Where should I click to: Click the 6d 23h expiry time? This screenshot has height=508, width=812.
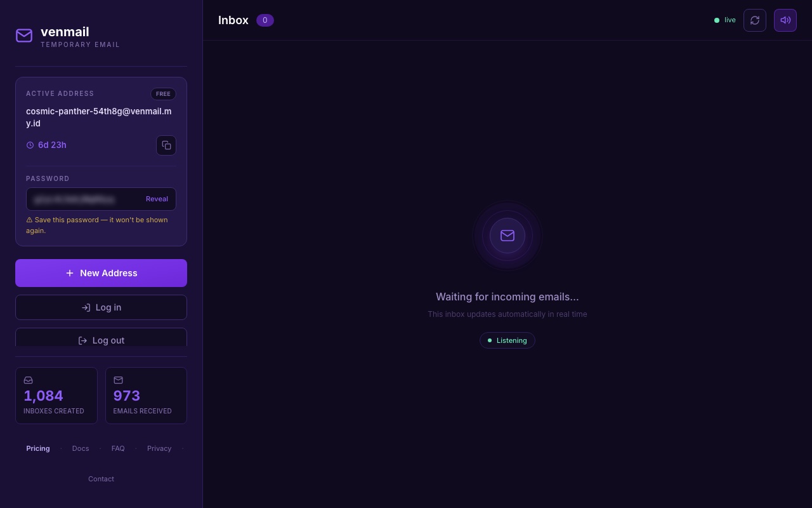[x=52, y=145]
